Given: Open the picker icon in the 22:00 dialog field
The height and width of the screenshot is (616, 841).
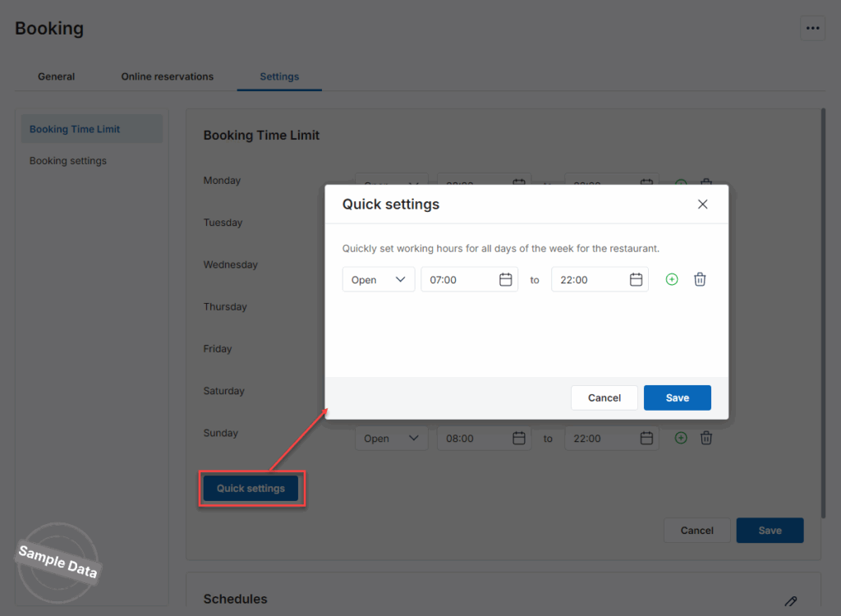Looking at the screenshot, I should click(636, 280).
